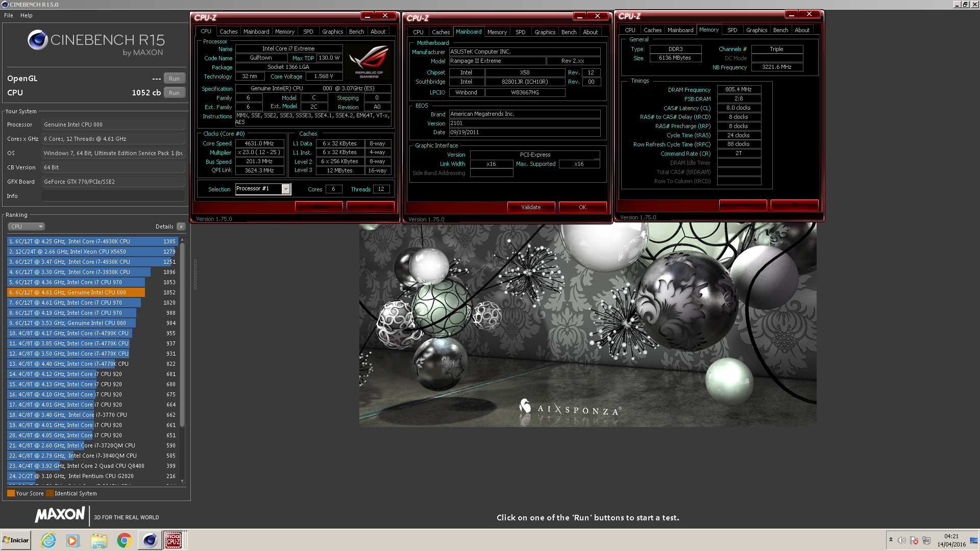Open the Action Center flag tray icon
Viewport: 980px width, 551px height.
pos(914,540)
